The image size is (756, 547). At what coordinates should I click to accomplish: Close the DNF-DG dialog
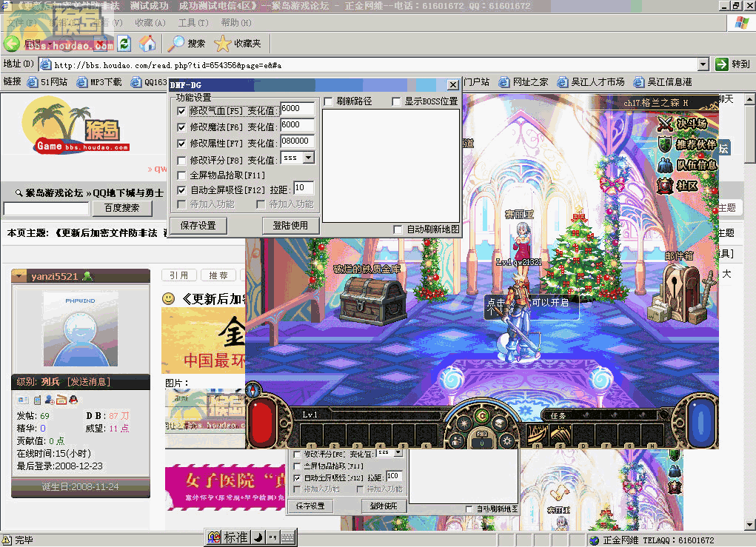pos(452,85)
